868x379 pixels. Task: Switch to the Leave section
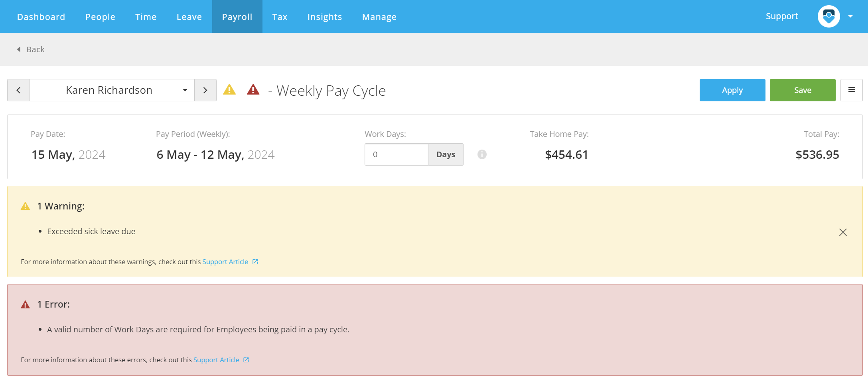(x=189, y=17)
